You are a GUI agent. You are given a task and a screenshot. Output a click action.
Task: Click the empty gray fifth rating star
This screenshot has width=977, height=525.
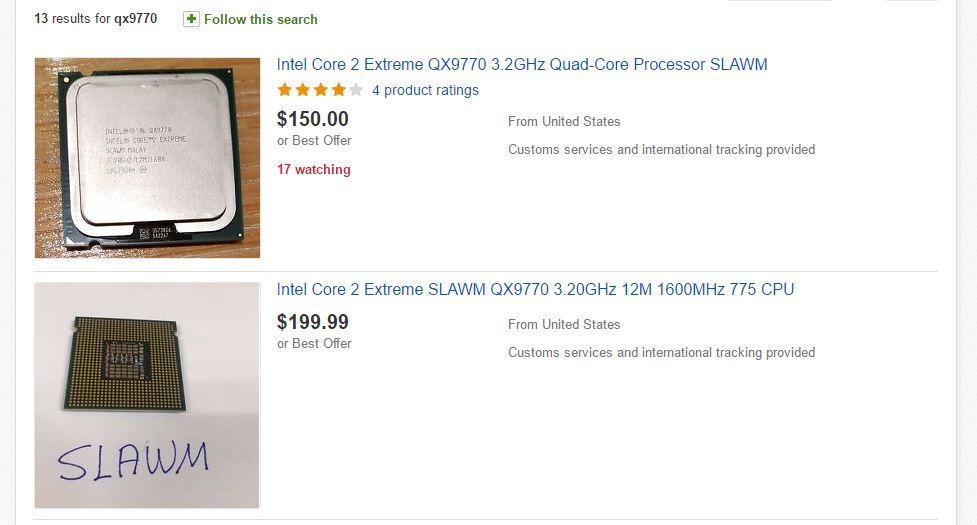(x=356, y=90)
